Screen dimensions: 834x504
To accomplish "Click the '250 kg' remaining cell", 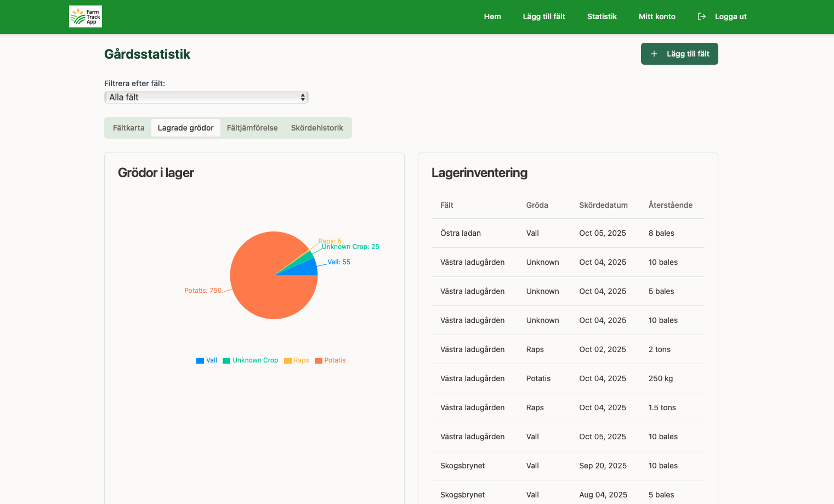I will (661, 378).
